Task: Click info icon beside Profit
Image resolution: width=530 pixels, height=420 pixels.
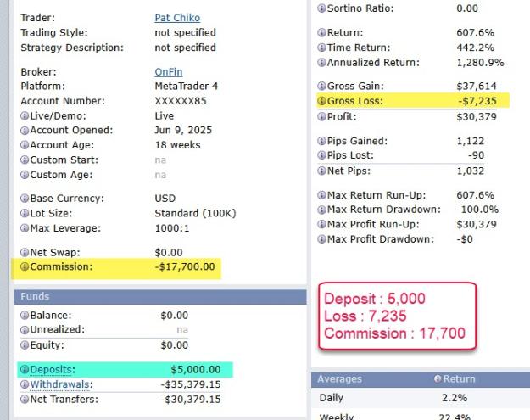Action: tap(321, 117)
